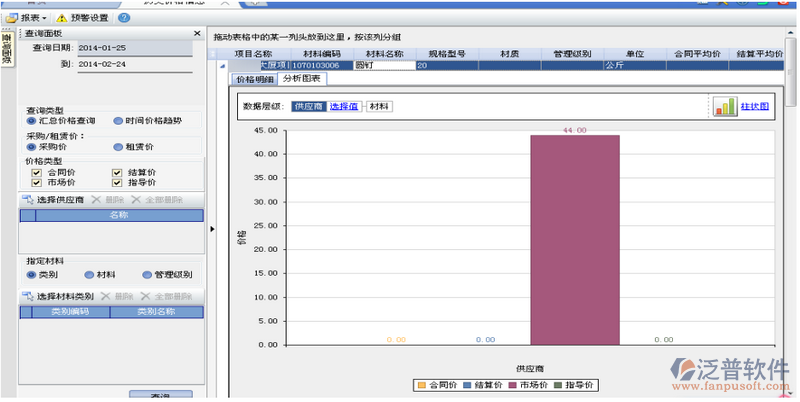Open the 报表 dropdown arrow
The width and height of the screenshot is (800, 402).
click(44, 18)
